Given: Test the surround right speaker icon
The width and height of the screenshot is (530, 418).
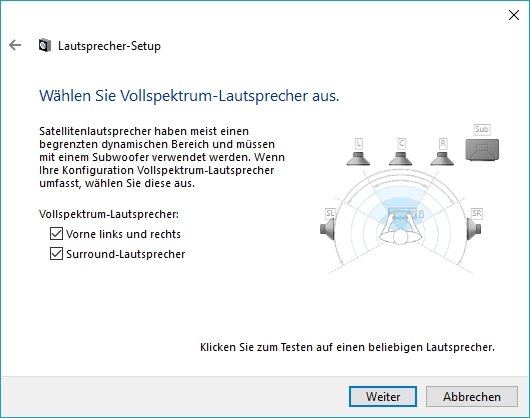Looking at the screenshot, I should pyautogui.click(x=474, y=229).
